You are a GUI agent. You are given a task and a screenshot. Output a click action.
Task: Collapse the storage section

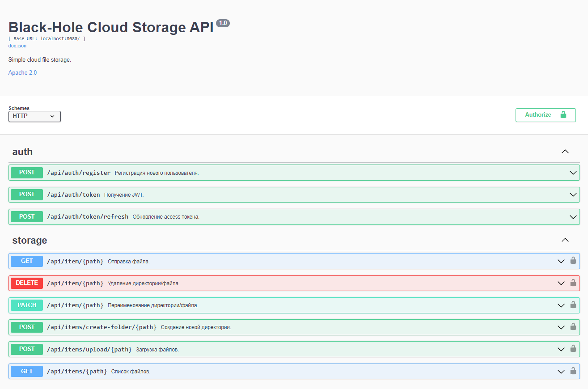(x=565, y=240)
